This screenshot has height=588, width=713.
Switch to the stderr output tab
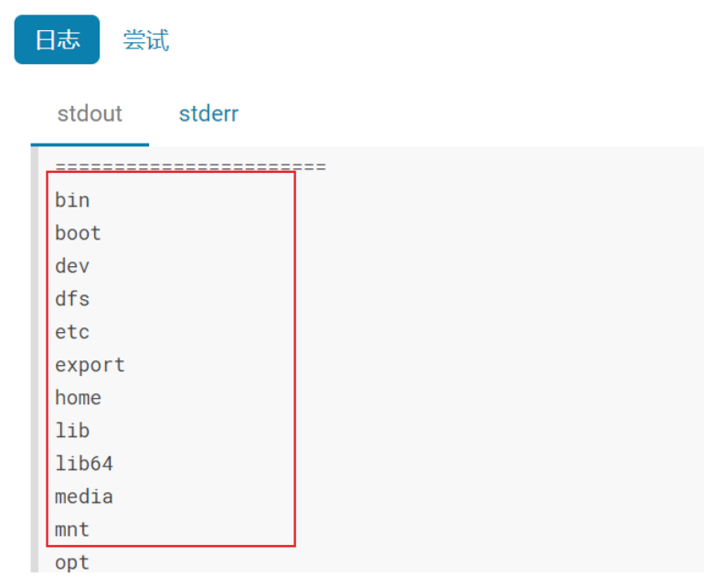[208, 113]
